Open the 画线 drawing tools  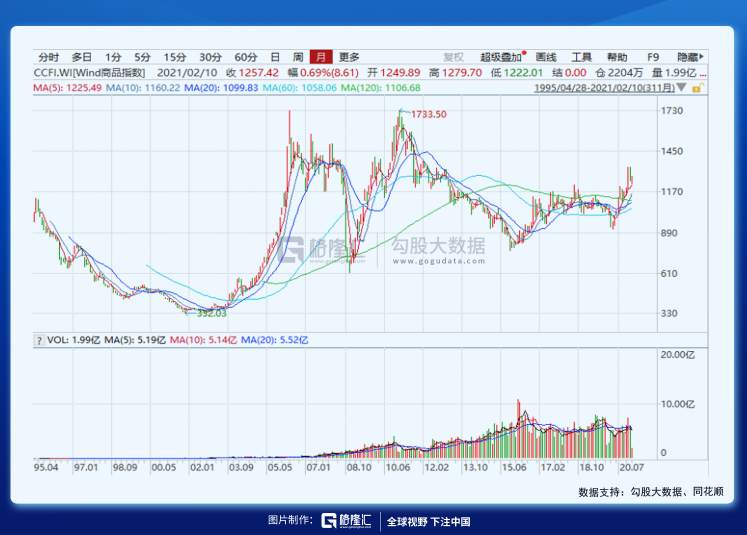coord(546,57)
